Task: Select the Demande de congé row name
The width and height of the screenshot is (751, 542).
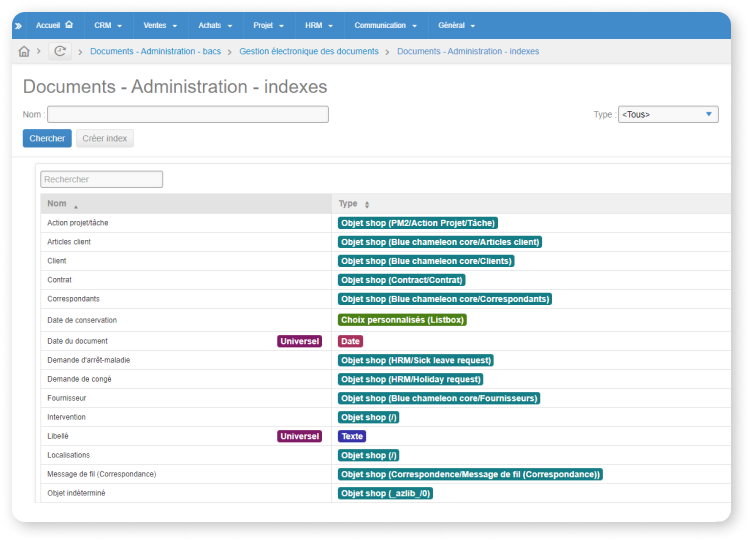Action: 79,379
